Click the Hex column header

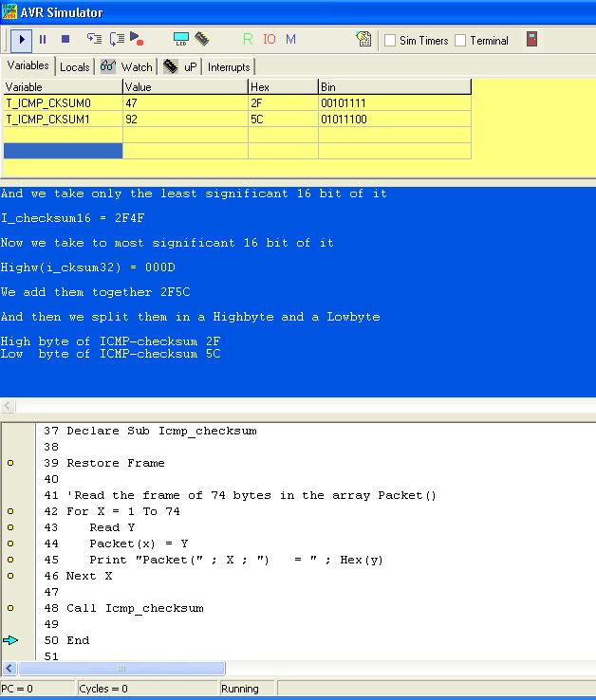283,86
